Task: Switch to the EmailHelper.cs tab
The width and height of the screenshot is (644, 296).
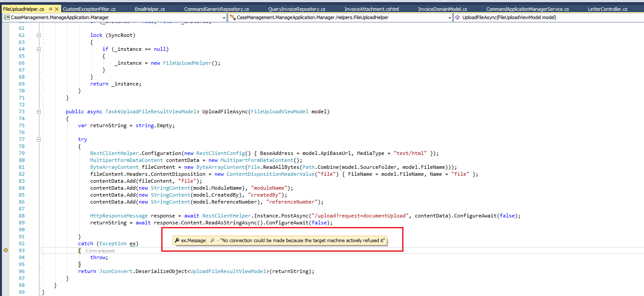Action: pos(150,9)
